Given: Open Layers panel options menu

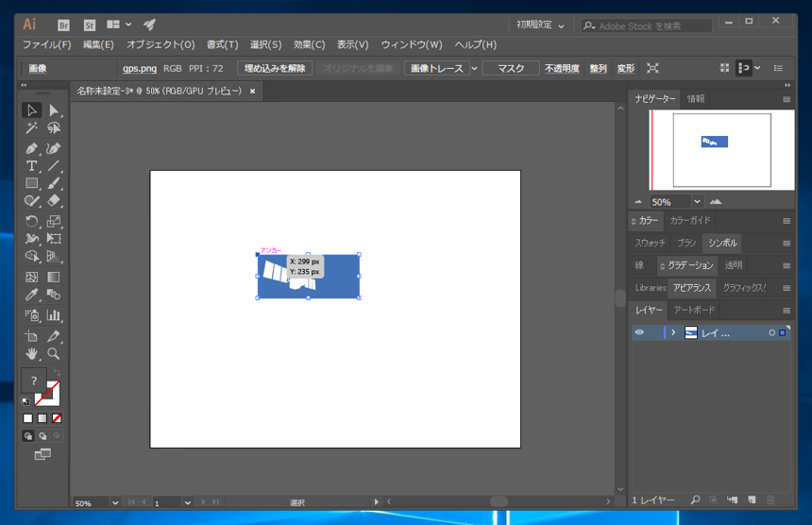Looking at the screenshot, I should 787,310.
